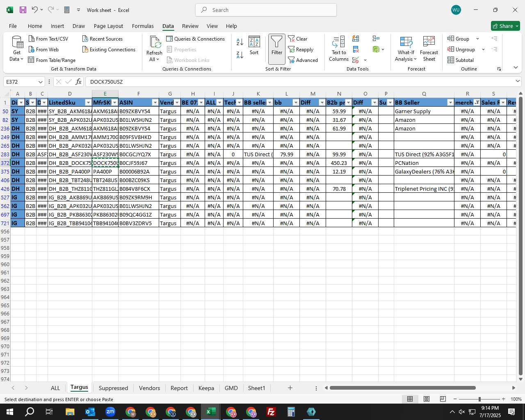Click Clear in Sort & Filter
Image resolution: width=525 pixels, height=420 pixels.
[x=298, y=39]
